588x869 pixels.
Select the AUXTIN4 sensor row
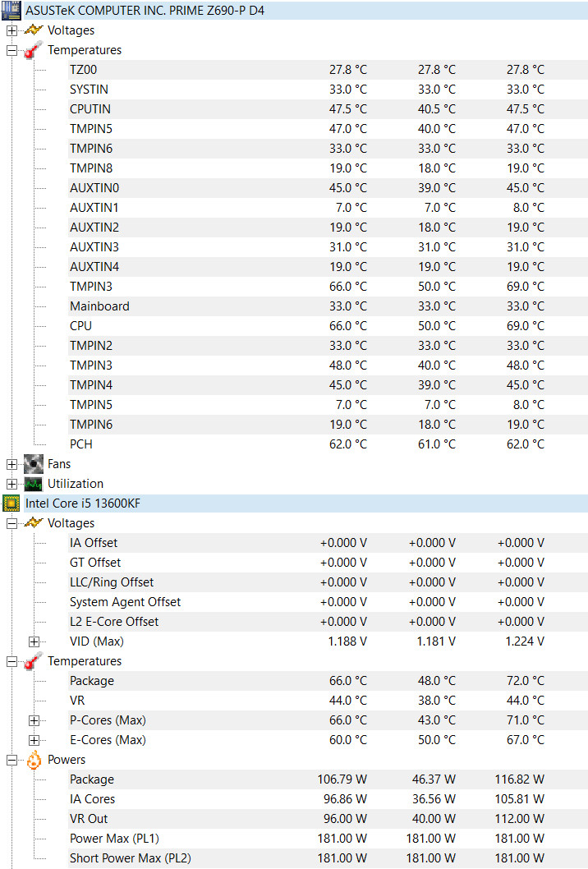point(328,267)
